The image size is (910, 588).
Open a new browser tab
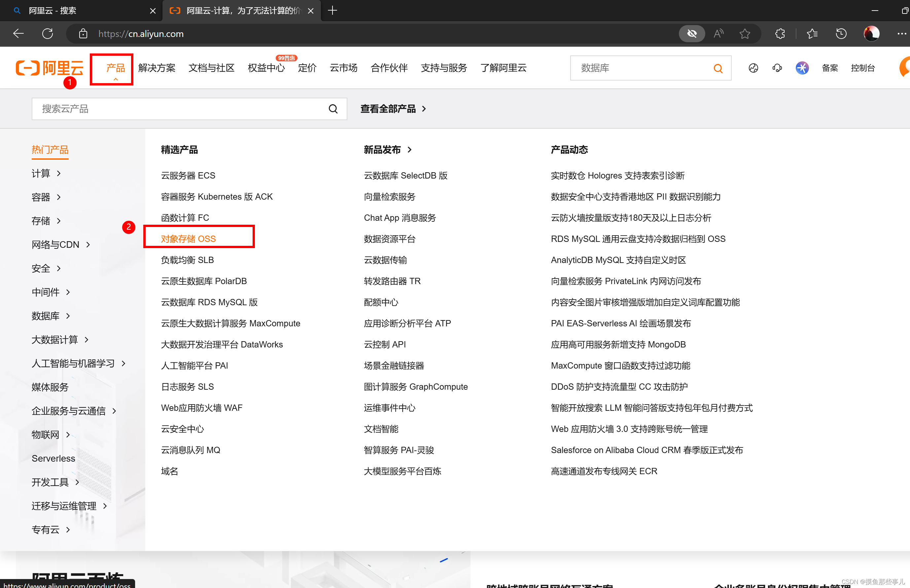pyautogui.click(x=333, y=10)
